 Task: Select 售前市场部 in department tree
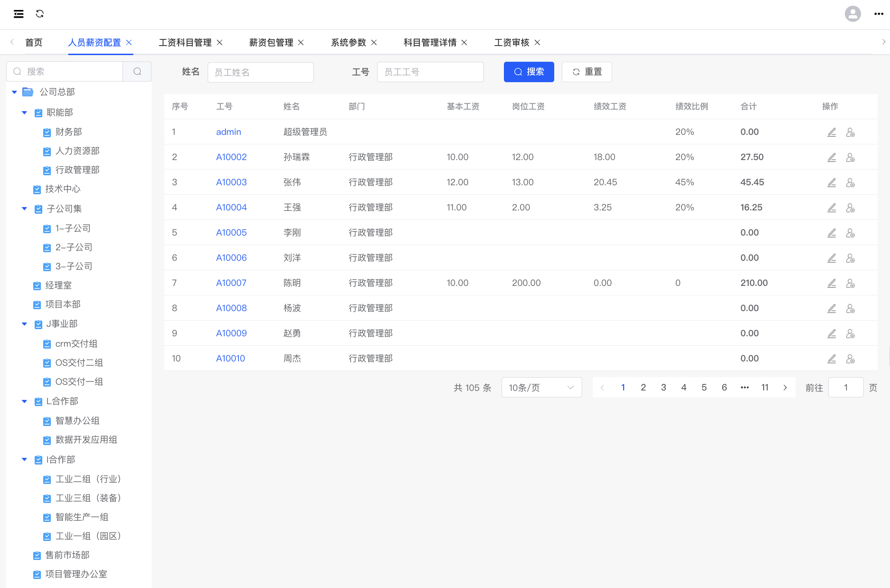click(67, 555)
